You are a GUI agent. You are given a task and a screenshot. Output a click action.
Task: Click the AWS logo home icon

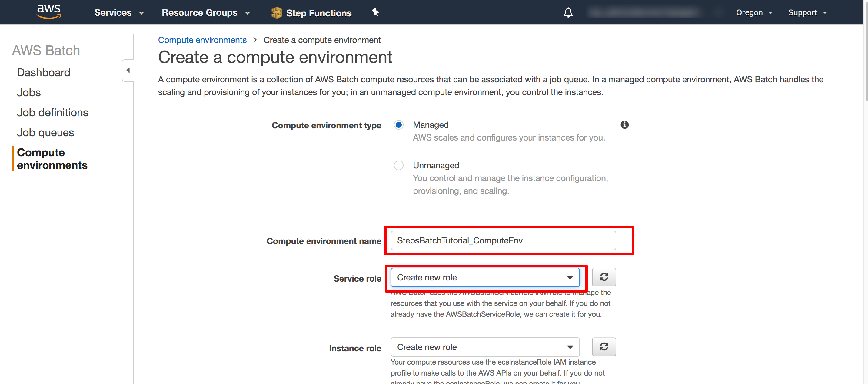coord(49,12)
